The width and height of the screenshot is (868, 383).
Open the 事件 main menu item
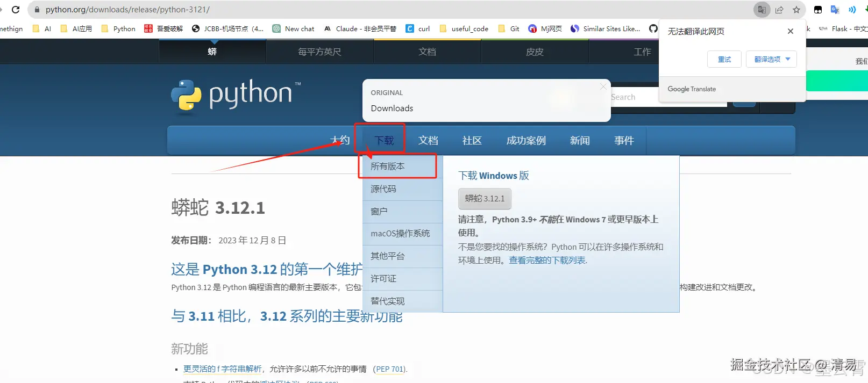624,140
